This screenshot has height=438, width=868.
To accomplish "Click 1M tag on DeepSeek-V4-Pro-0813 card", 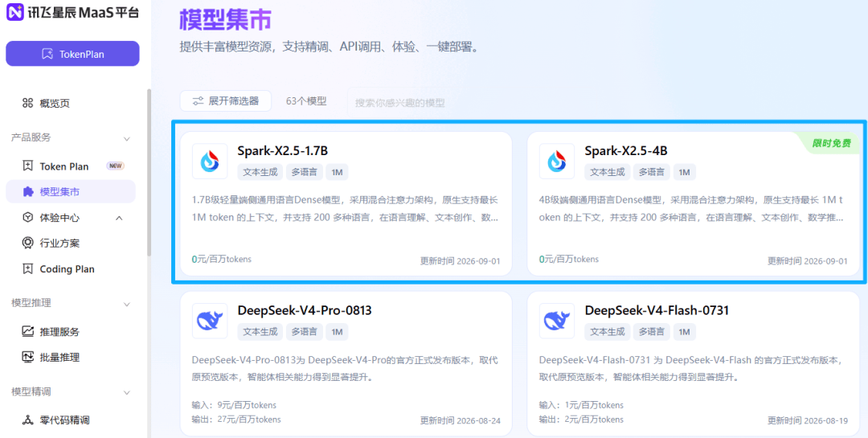I will (x=337, y=332).
